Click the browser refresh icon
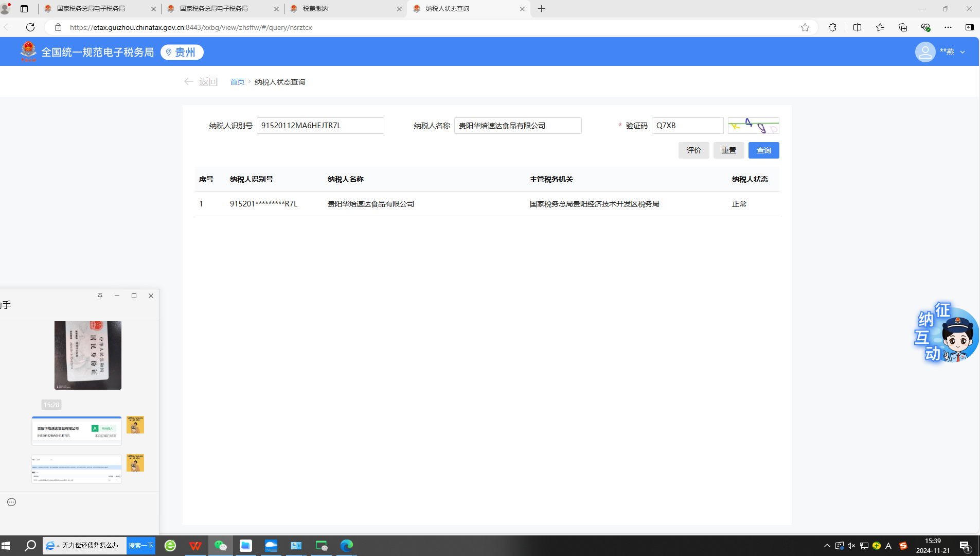980x556 pixels. tap(30, 27)
